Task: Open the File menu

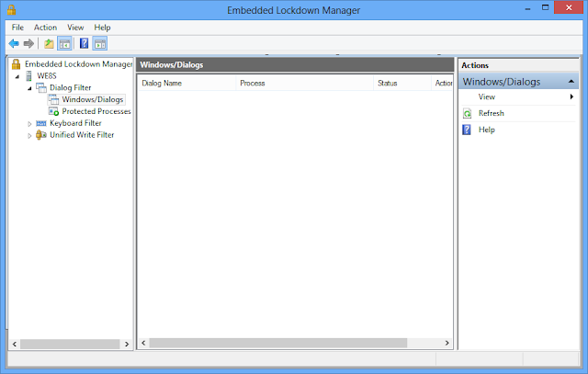Action: pyautogui.click(x=17, y=28)
